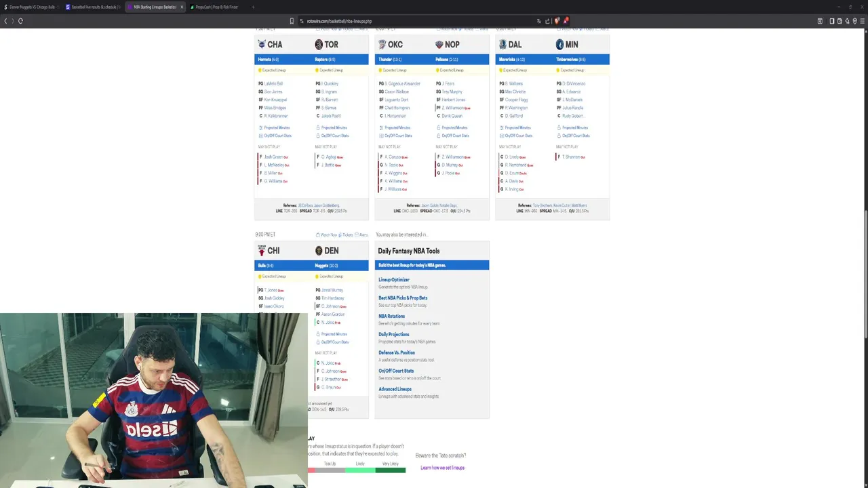Click the Minnesota Timberwolves logo

pos(559,44)
